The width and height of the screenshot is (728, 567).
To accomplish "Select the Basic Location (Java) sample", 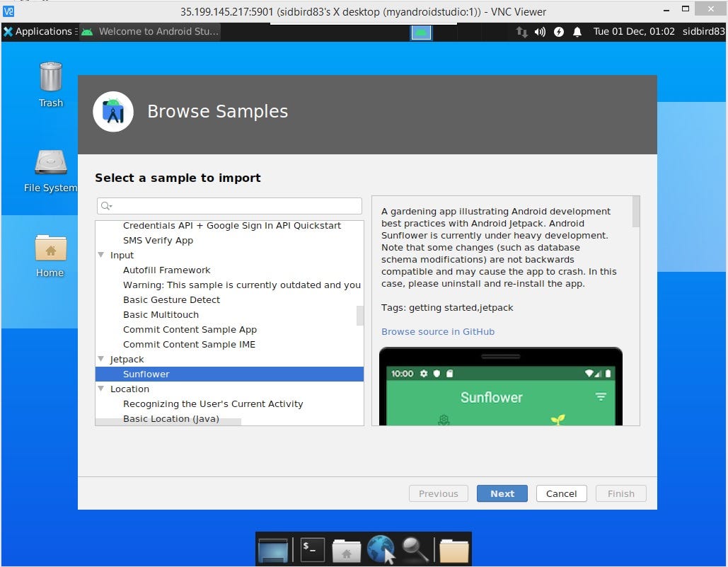I will pyautogui.click(x=171, y=418).
